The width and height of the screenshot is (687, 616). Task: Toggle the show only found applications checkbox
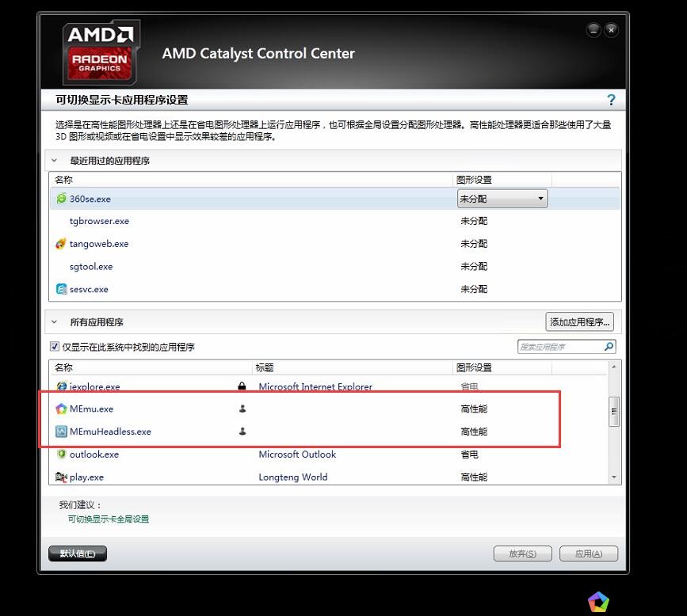click(x=55, y=347)
